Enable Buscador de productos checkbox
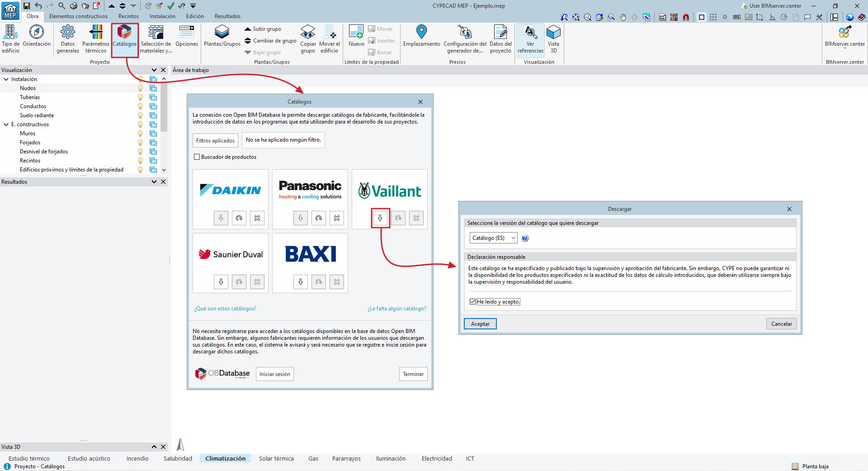The image size is (868, 471). 197,157
